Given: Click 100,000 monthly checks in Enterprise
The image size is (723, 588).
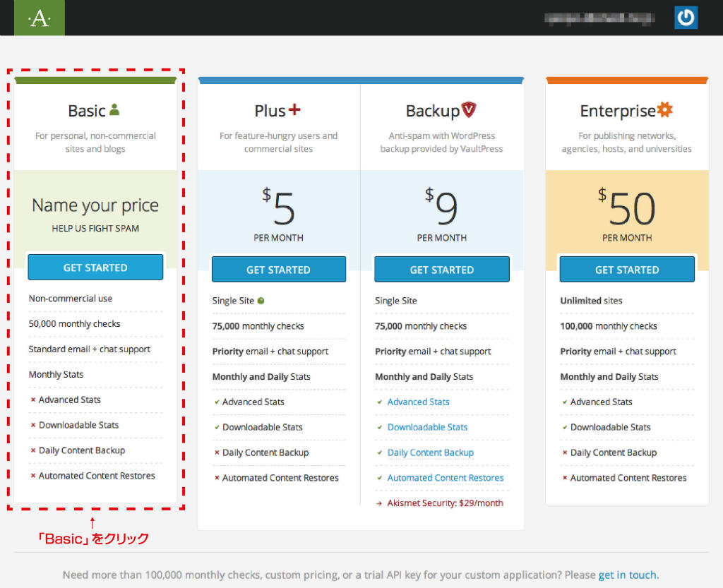Looking at the screenshot, I should coord(609,326).
